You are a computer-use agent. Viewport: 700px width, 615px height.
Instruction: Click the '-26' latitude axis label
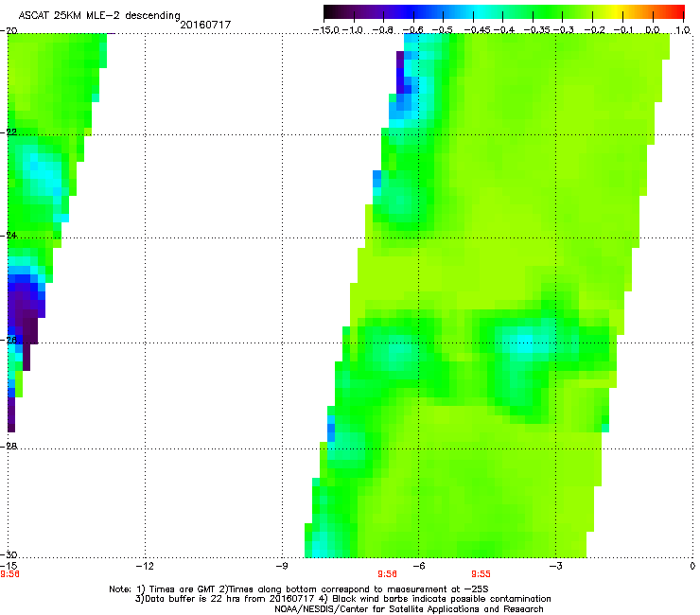[9, 340]
